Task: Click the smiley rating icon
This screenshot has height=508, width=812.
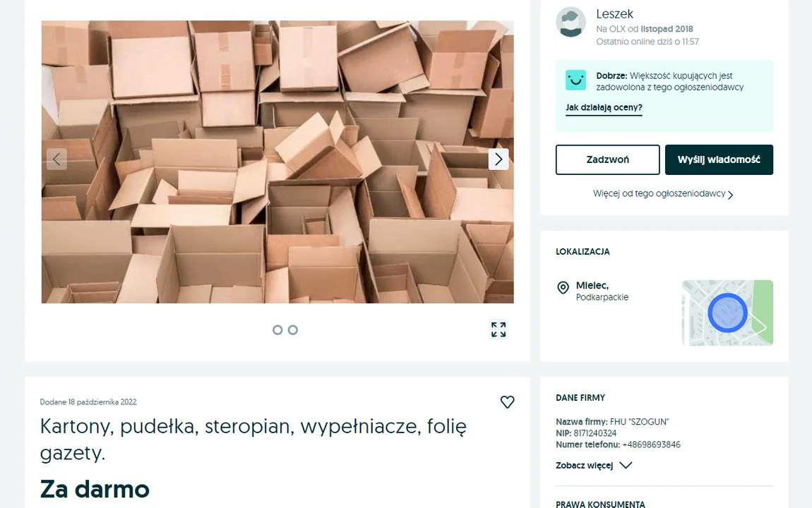Action: tap(576, 80)
